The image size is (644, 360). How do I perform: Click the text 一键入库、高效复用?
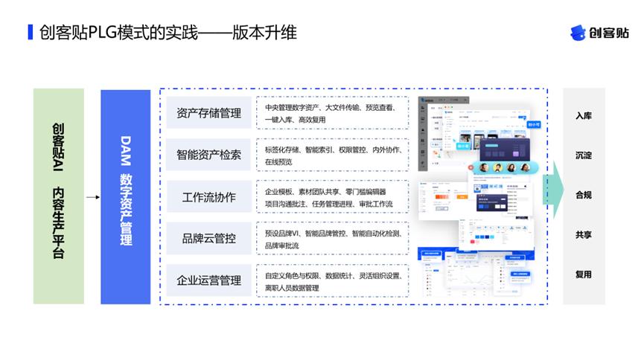296,120
